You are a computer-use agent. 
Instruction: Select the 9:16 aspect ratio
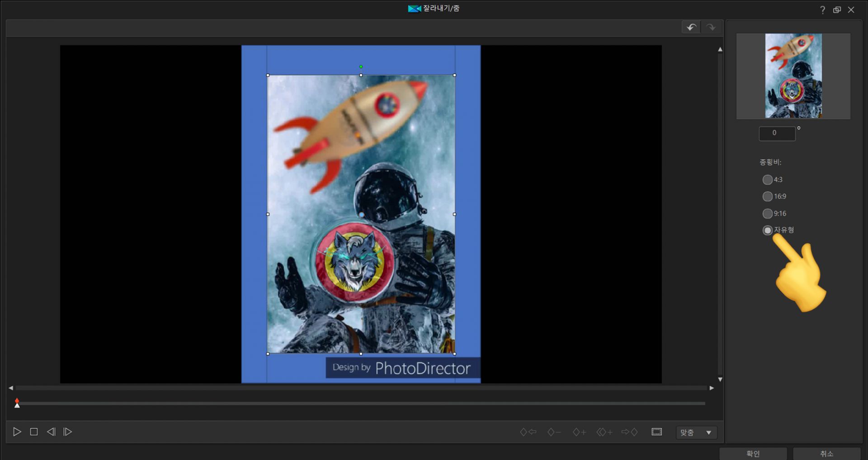tap(768, 214)
